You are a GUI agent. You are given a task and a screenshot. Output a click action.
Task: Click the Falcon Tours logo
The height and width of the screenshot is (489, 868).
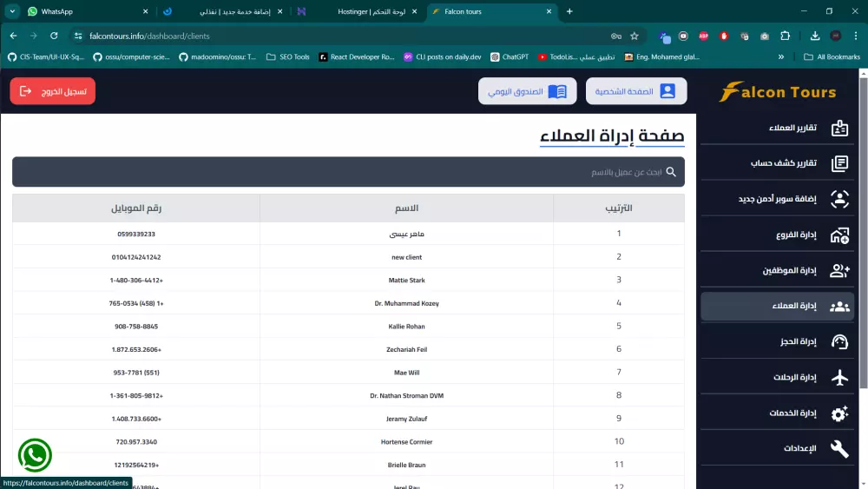tap(777, 91)
